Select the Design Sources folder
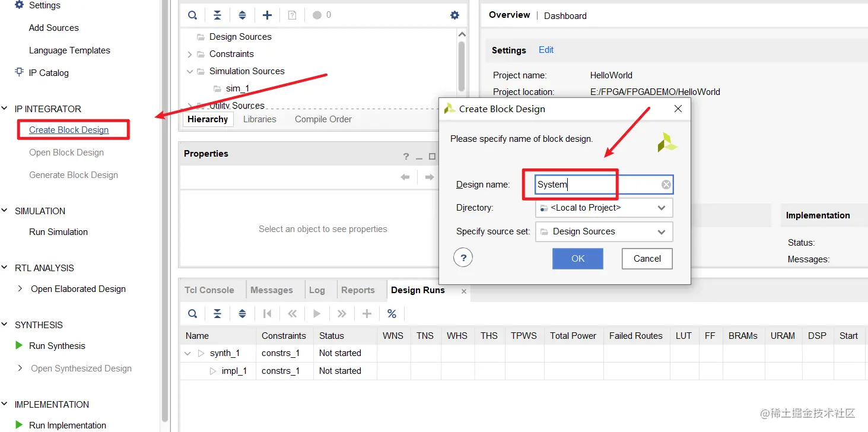Screen dimensions: 868x432 tap(240, 37)
